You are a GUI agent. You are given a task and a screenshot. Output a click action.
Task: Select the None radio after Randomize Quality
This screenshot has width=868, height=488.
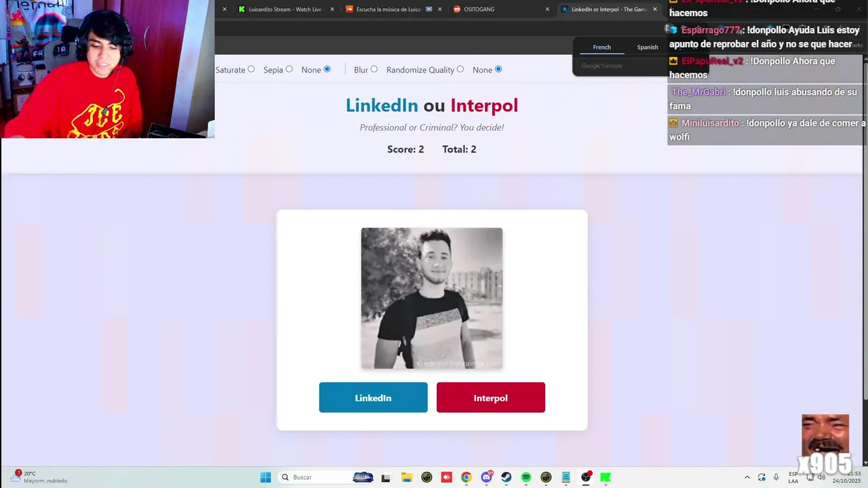[x=498, y=69]
